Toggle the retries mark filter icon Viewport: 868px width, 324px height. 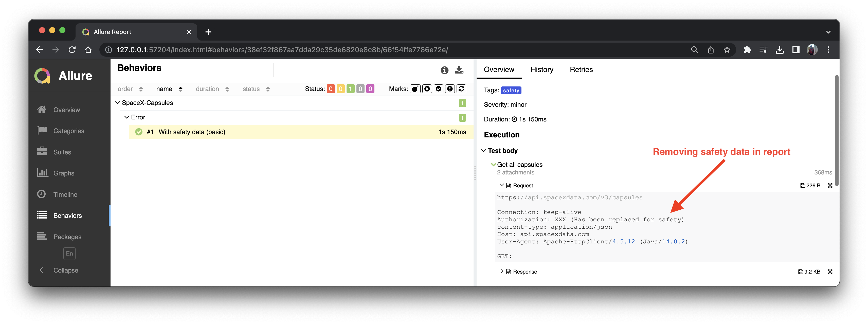tap(461, 89)
